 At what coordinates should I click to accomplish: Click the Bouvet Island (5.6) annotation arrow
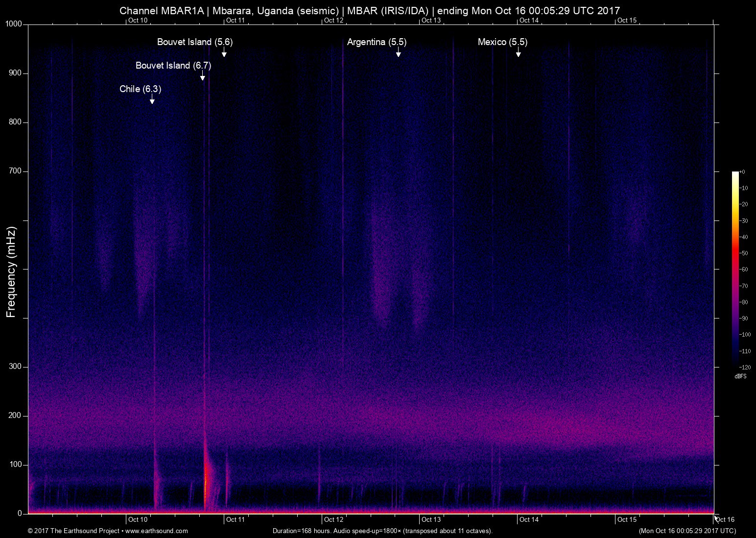(x=224, y=54)
